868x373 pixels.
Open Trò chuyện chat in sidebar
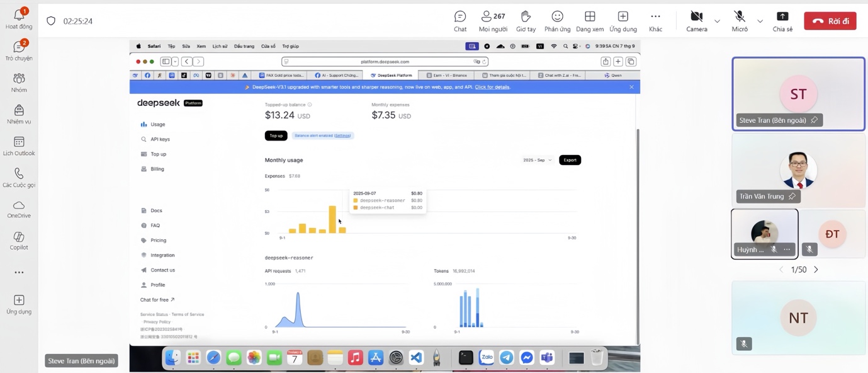[19, 50]
